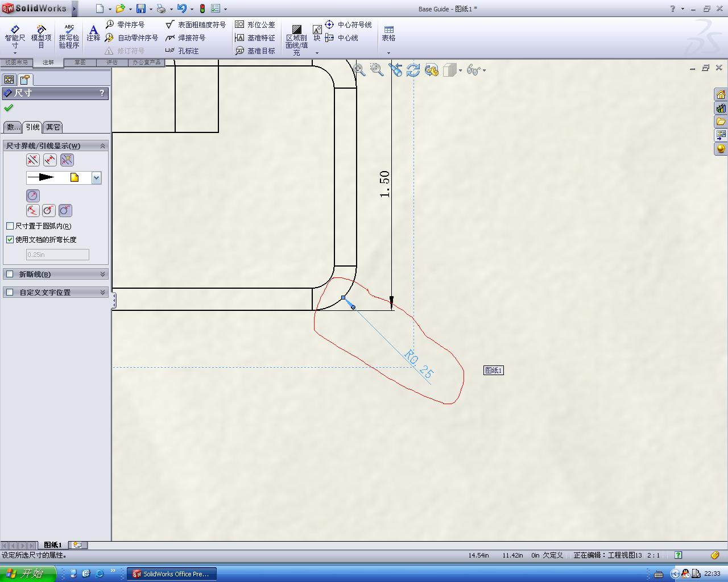The image size is (728, 582).
Task: Open the help question mark in 尺寸 panel
Action: 102,93
